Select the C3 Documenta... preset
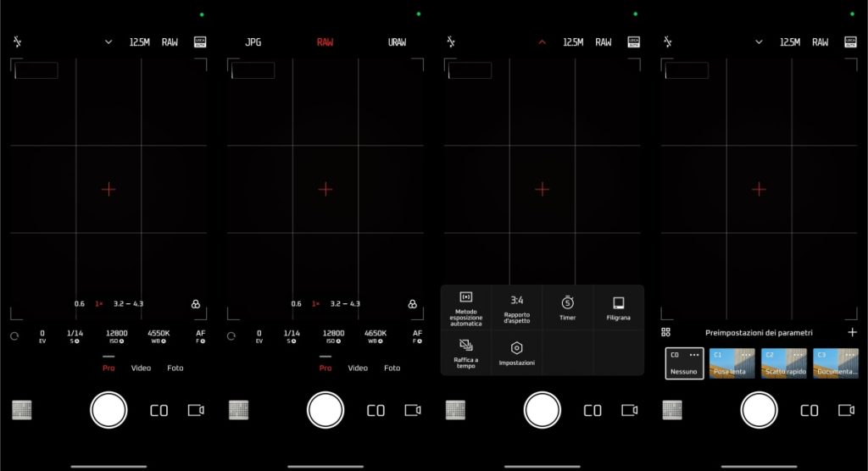868x471 pixels. click(836, 363)
